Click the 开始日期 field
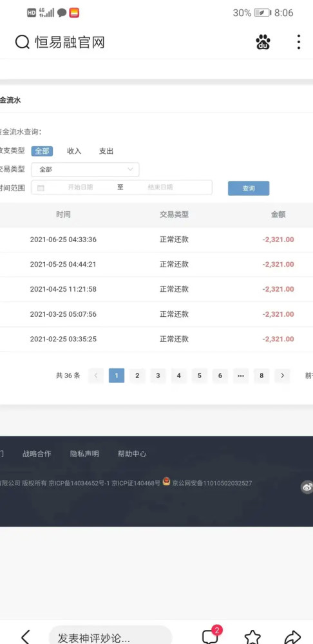The image size is (313, 644). (x=80, y=187)
